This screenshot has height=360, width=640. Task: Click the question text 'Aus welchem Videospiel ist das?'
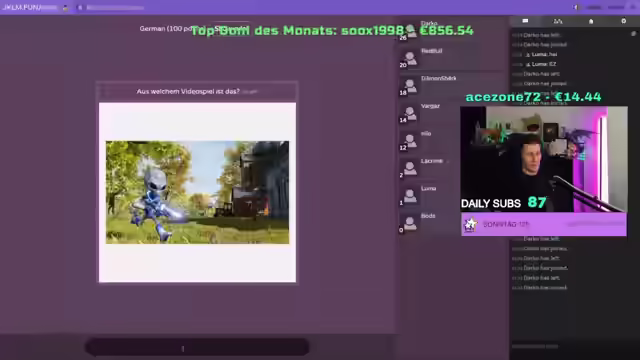[x=188, y=91]
